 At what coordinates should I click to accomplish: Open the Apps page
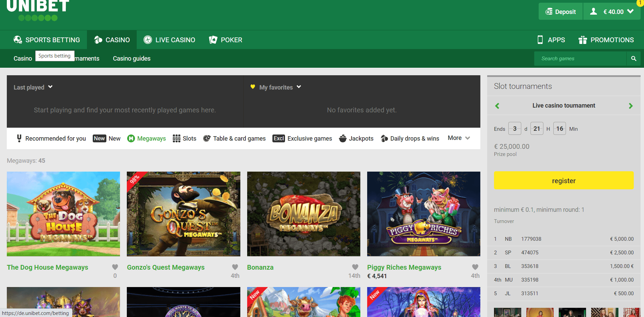(x=551, y=40)
